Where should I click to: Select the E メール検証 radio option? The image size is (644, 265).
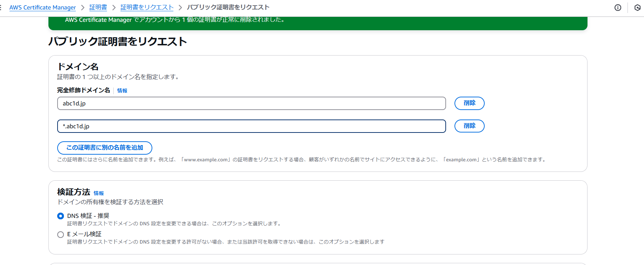click(x=60, y=234)
